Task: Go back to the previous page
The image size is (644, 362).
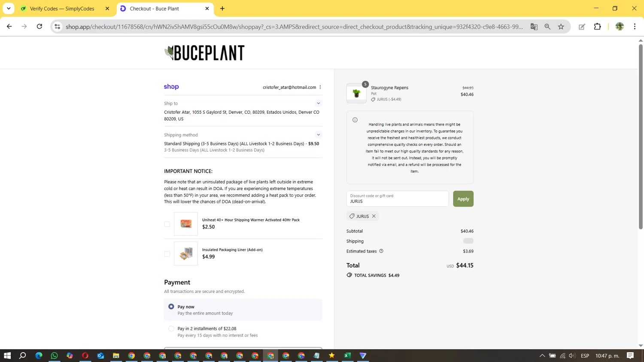Action: pyautogui.click(x=9, y=27)
